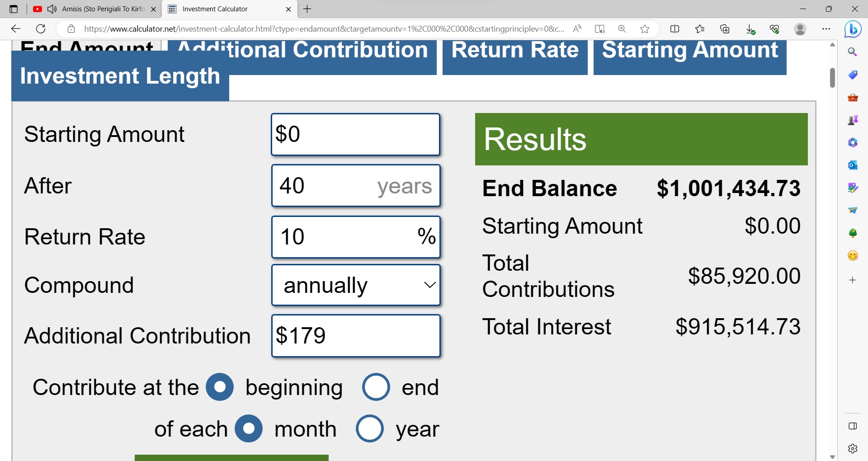Open the Compound frequency dropdown
This screenshot has width=868, height=461.
356,285
